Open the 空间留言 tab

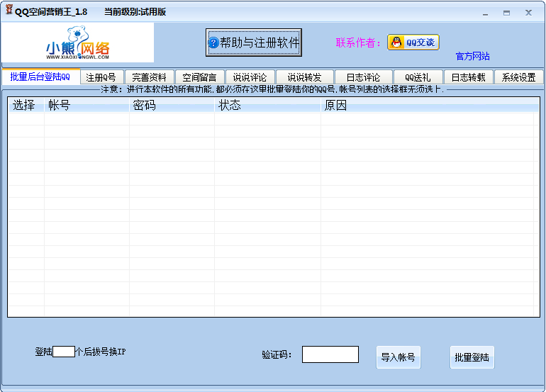199,77
